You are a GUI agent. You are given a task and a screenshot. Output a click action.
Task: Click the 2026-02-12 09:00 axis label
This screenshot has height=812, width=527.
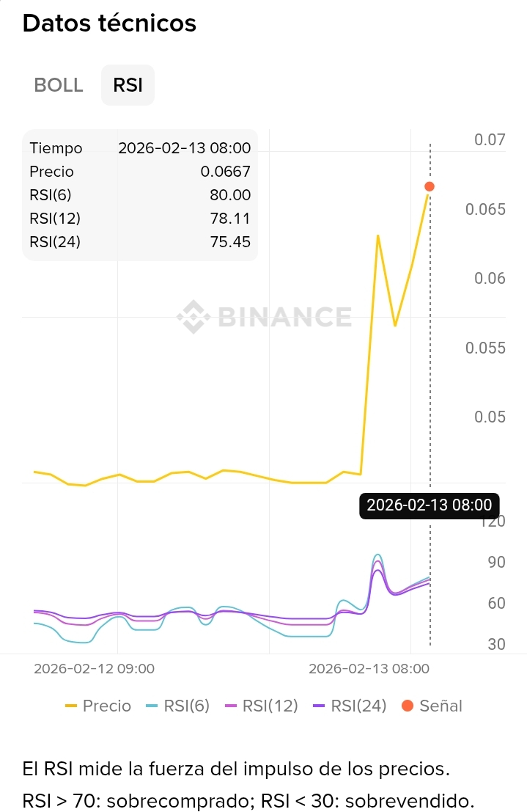point(94,669)
